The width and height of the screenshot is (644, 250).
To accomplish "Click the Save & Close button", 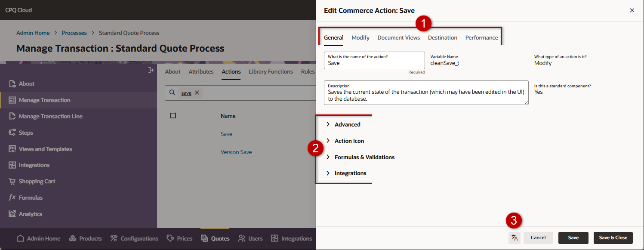I will pos(613,238).
